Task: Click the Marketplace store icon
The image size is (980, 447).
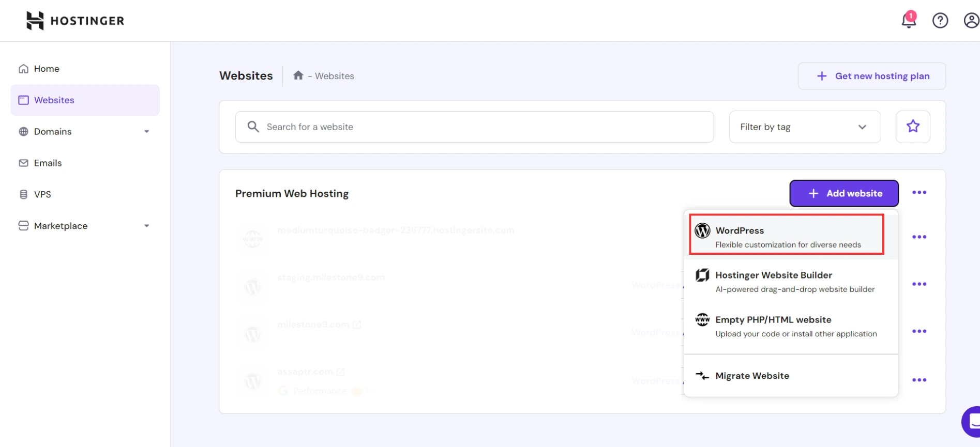Action: pos(23,226)
